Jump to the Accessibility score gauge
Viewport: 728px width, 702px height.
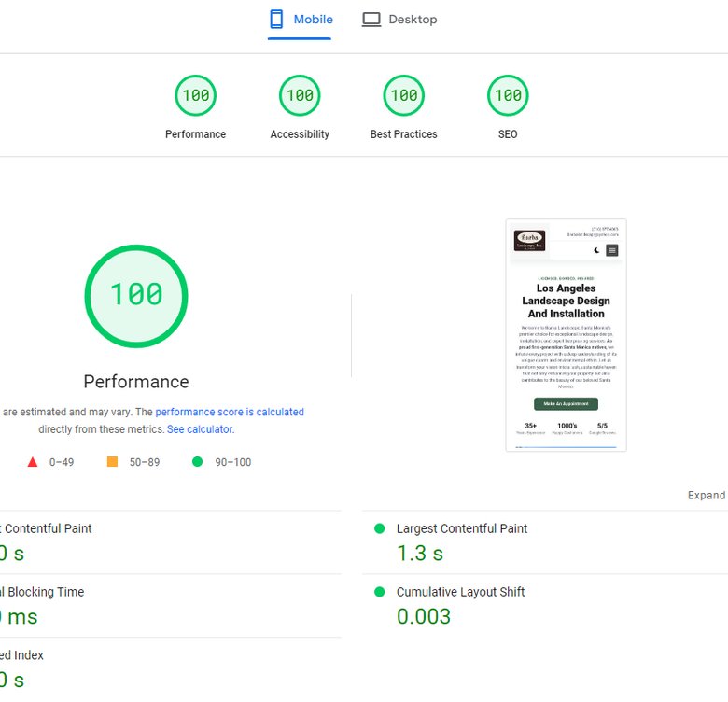coord(300,95)
